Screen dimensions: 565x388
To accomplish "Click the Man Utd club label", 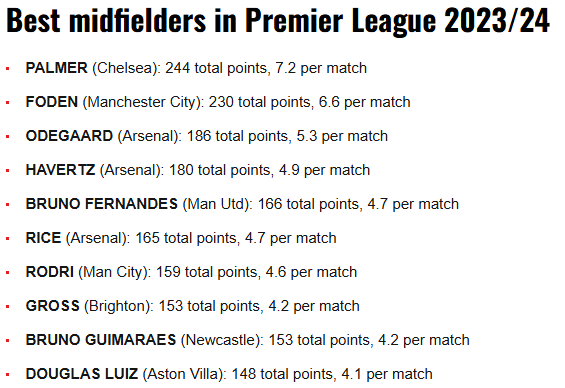I will (x=218, y=204).
